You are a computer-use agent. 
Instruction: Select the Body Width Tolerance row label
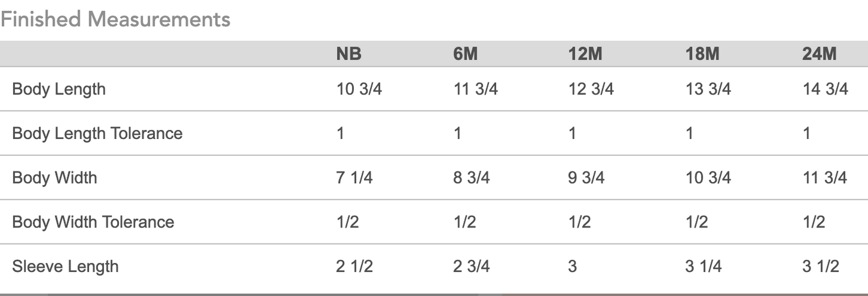tap(93, 222)
